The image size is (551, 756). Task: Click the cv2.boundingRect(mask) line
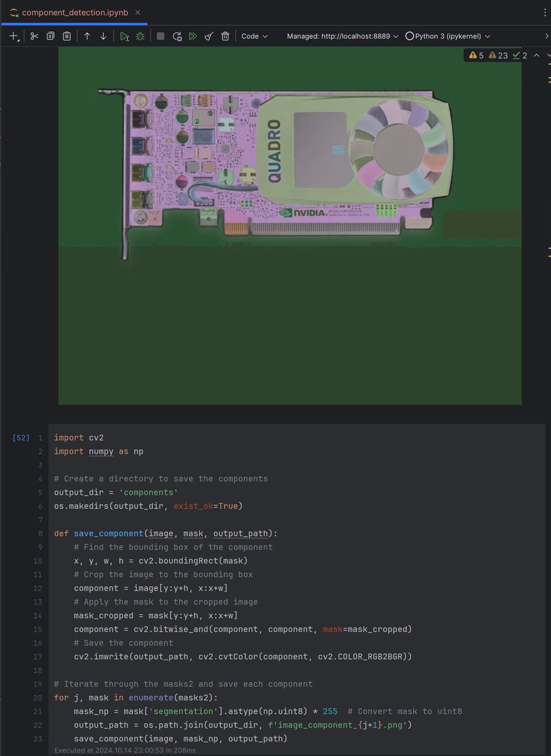click(161, 561)
